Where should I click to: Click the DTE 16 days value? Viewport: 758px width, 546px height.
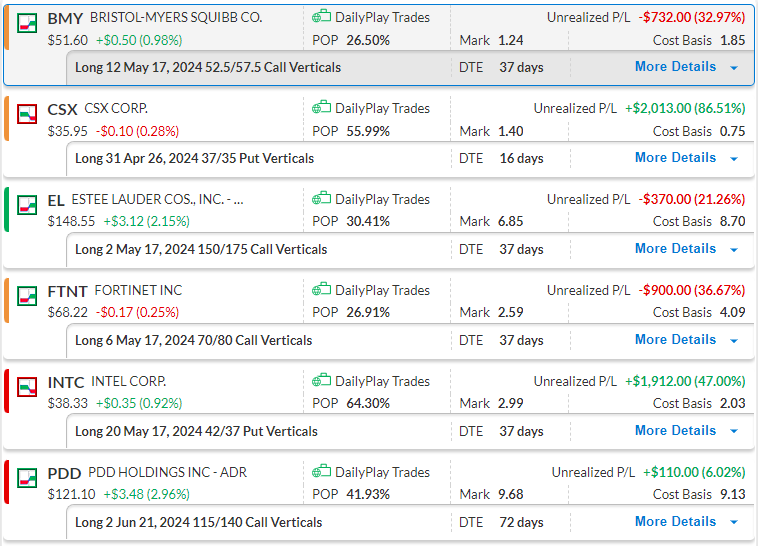tap(521, 158)
